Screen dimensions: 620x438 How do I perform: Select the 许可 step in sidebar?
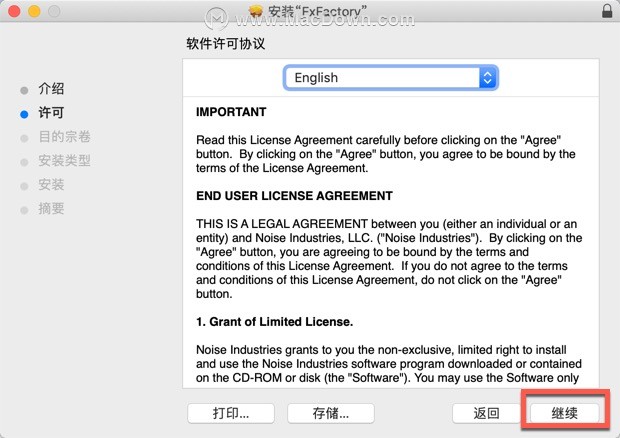(51, 113)
